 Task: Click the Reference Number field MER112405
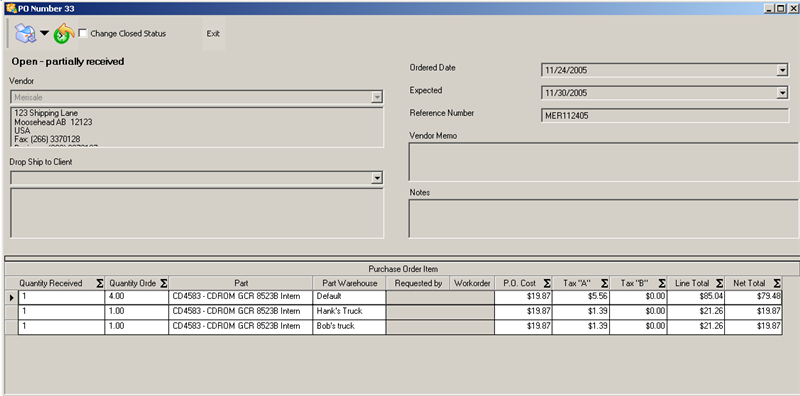[665, 116]
